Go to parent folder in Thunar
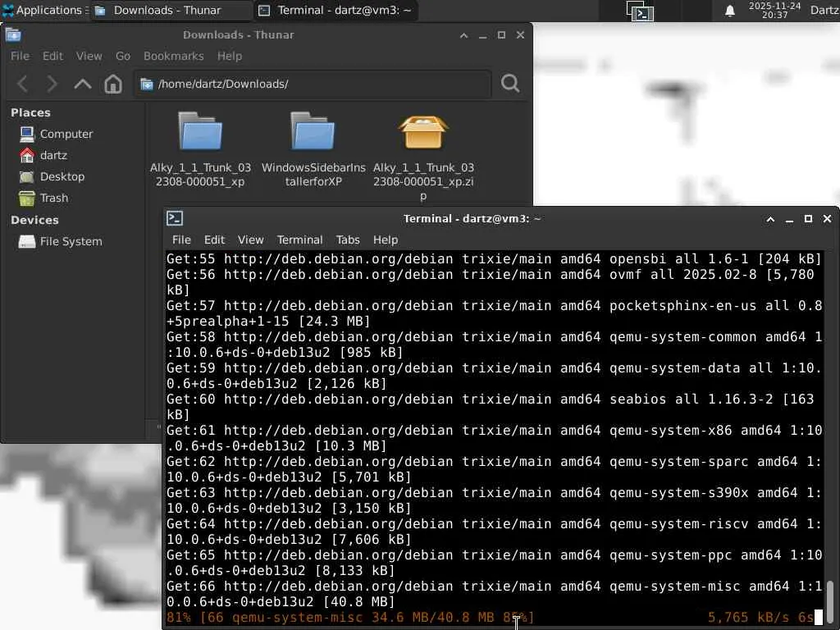This screenshot has height=630, width=840. coord(83,84)
